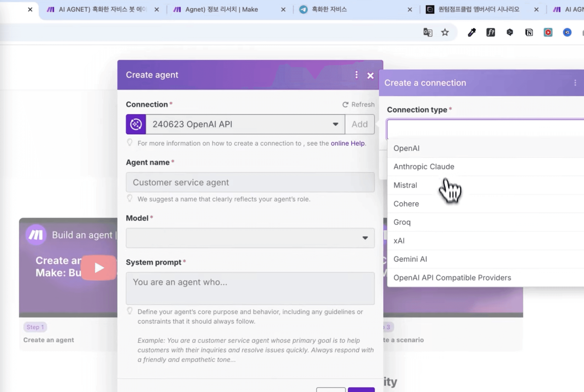Select Mistral connection type
Screen dimensions: 584x392
(x=485, y=185)
